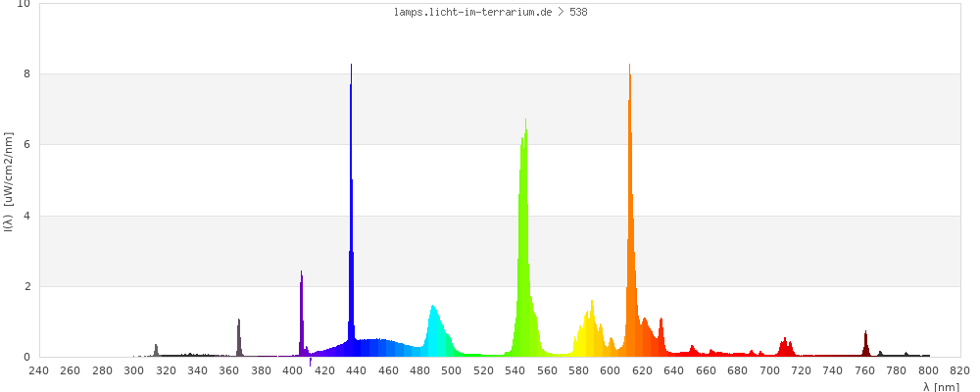Screen dimensions: 980x392
Task: Click the tall orange spectral peak near 612 nm
Action: point(630,210)
